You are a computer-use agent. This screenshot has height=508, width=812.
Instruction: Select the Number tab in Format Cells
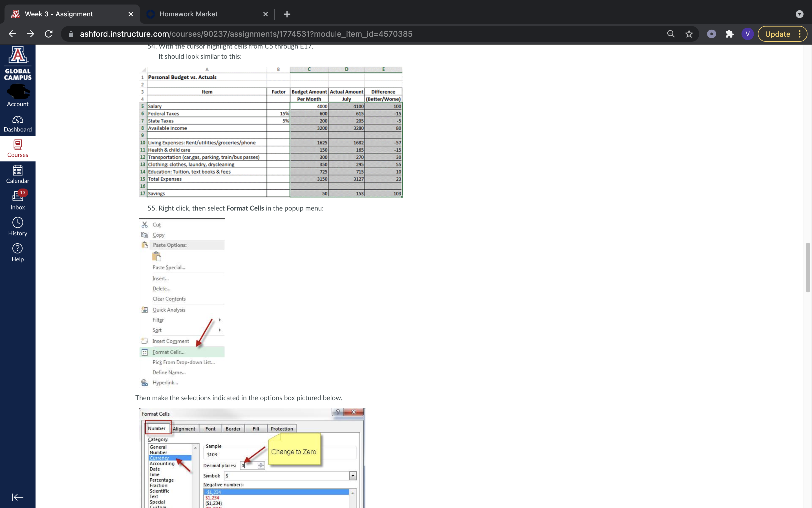[x=157, y=428]
